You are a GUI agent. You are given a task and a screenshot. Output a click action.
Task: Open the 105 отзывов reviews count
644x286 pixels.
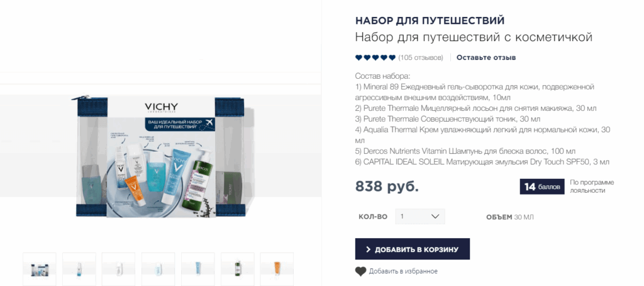[421, 57]
